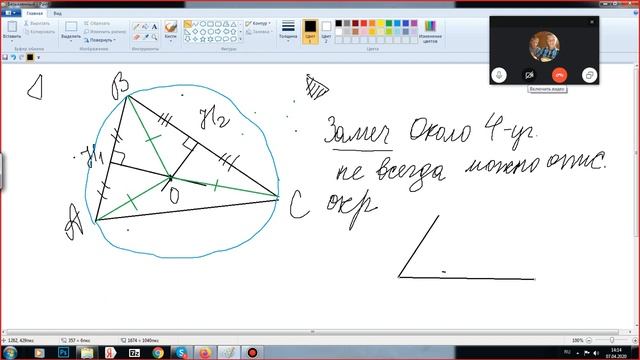Select the Text tool
The width and height of the screenshot is (640, 360).
pyautogui.click(x=154, y=27)
